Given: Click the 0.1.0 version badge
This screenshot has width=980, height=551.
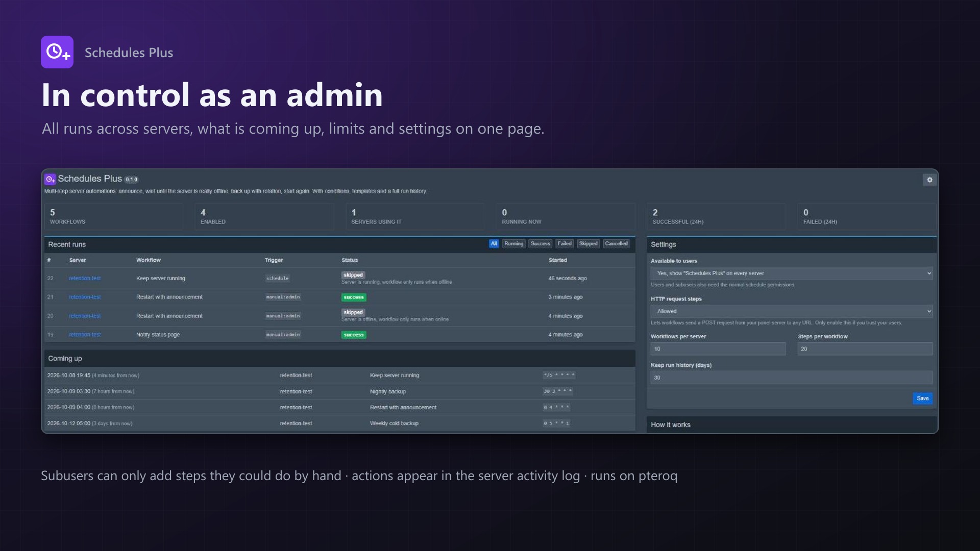Looking at the screenshot, I should click(x=132, y=180).
